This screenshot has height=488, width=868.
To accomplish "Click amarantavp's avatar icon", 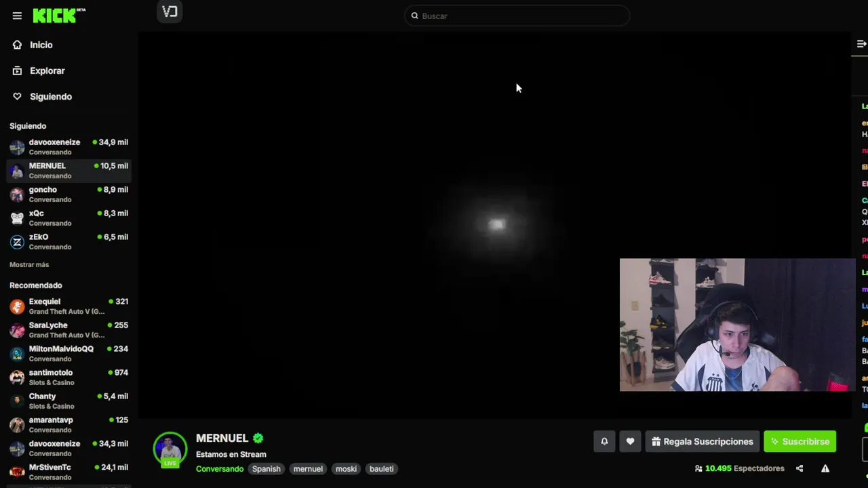I will tap(17, 425).
